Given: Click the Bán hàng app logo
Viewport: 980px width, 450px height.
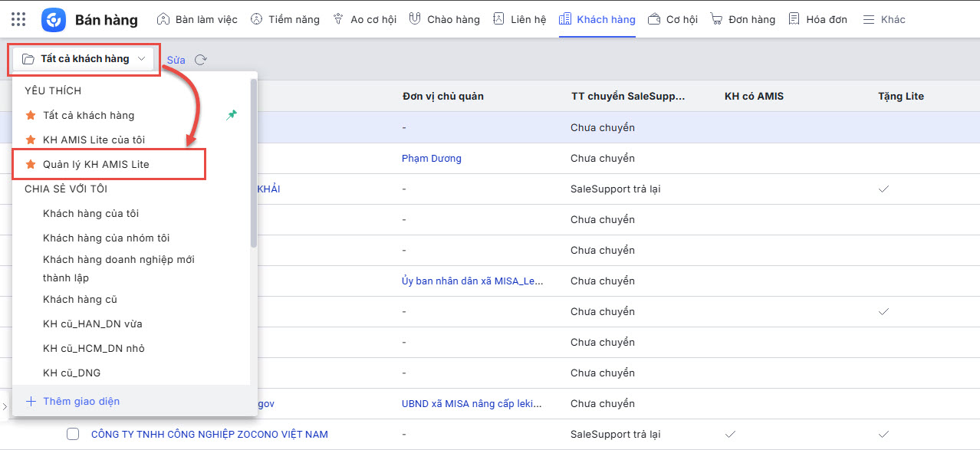Looking at the screenshot, I should tap(54, 19).
